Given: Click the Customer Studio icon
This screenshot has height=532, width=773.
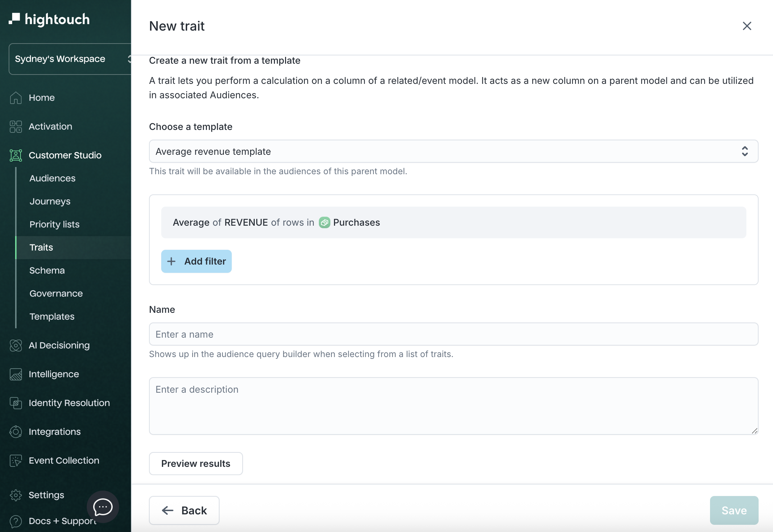Looking at the screenshot, I should pyautogui.click(x=16, y=155).
